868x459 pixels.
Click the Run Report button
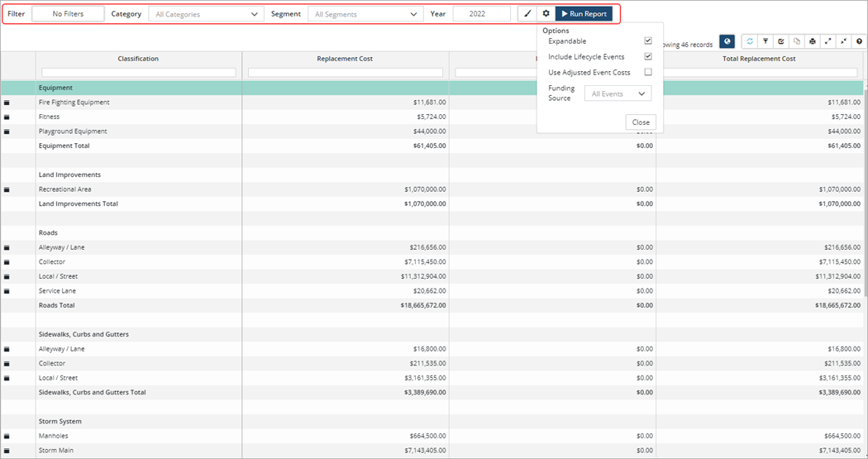pyautogui.click(x=584, y=14)
